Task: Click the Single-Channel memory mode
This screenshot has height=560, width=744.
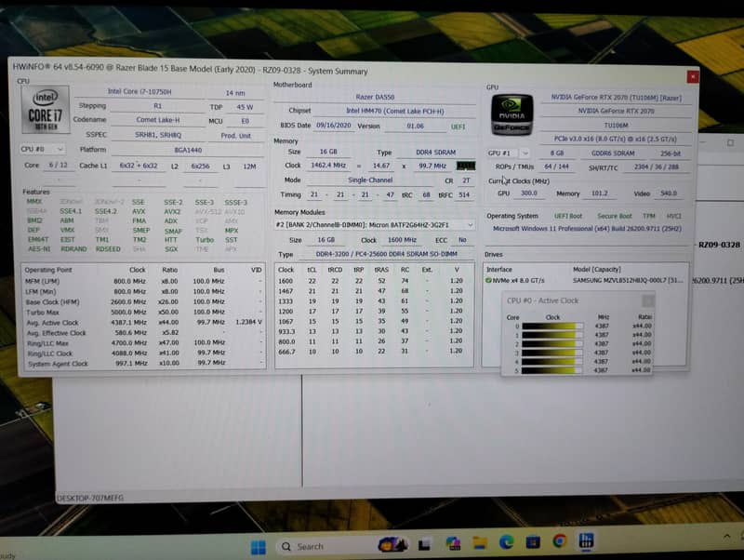Action: pos(370,180)
